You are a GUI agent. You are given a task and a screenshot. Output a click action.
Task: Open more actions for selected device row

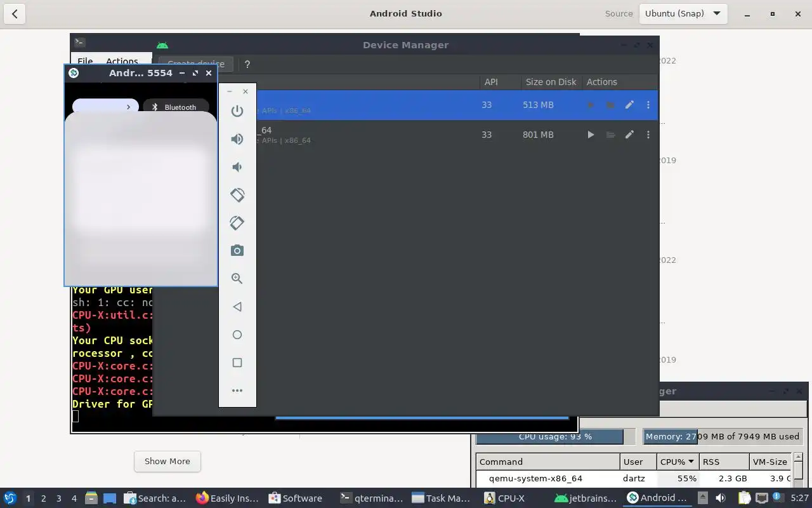pos(648,105)
